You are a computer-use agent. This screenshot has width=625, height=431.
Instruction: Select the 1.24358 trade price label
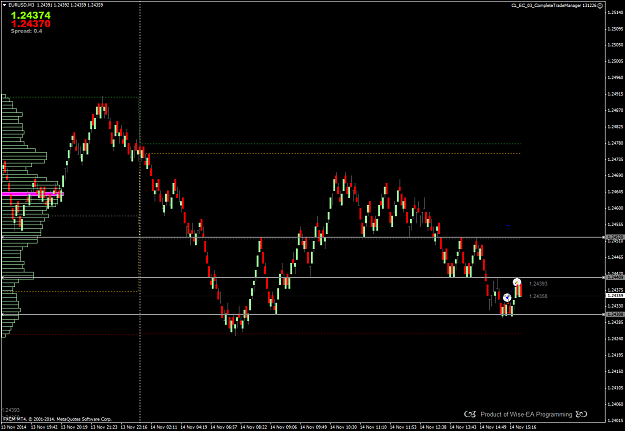[538, 296]
